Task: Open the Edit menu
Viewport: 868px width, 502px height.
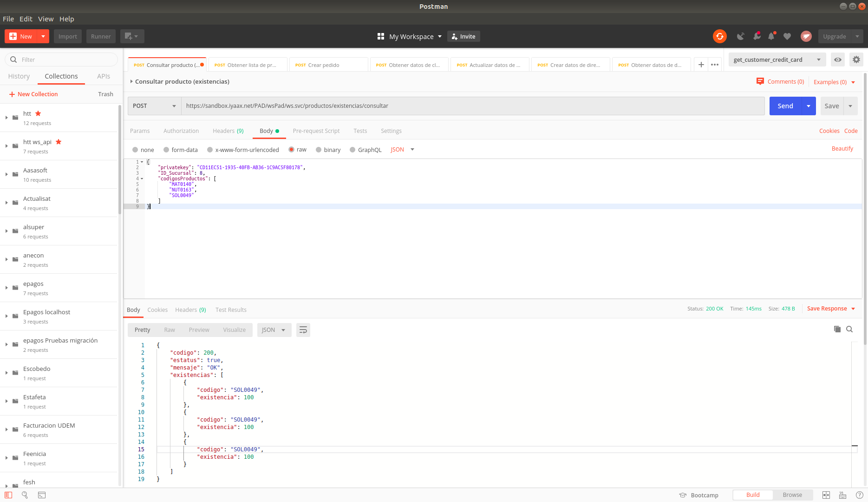Action: [x=26, y=19]
